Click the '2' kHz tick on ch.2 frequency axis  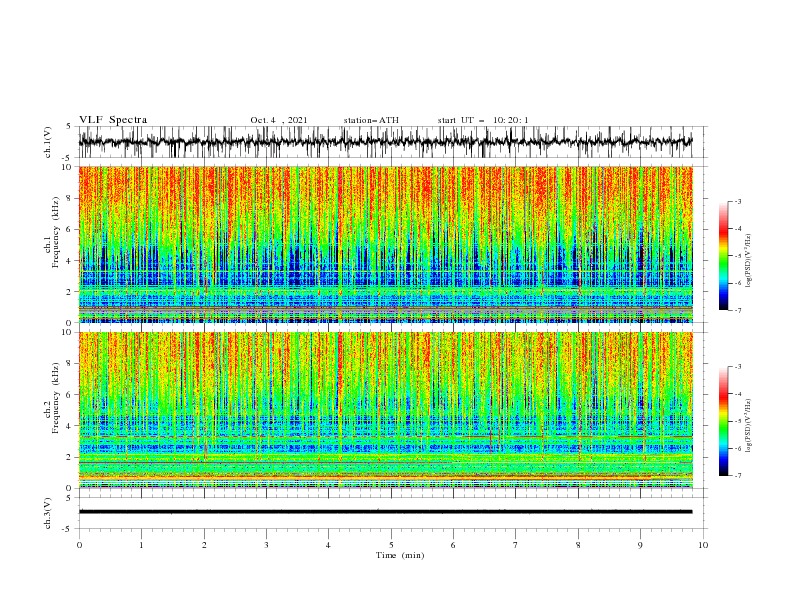click(x=69, y=457)
